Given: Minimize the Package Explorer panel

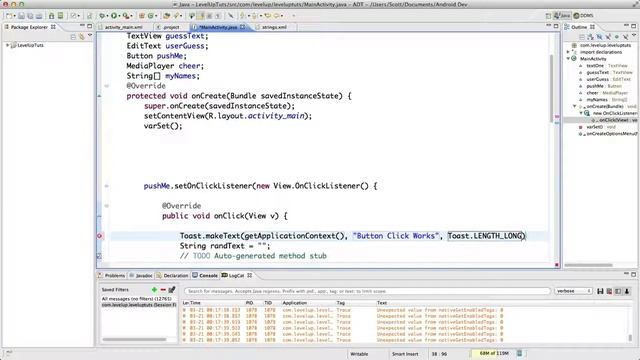Looking at the screenshot, I should (82, 26).
